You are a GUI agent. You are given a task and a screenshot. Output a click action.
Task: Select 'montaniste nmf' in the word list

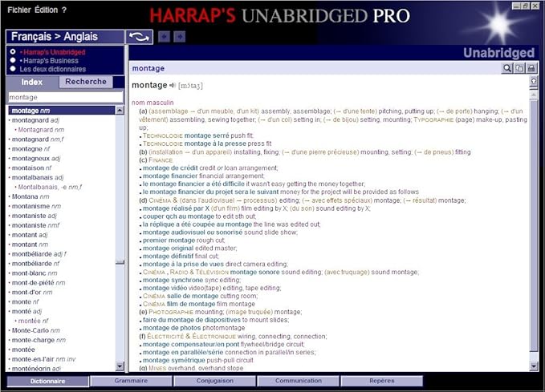pyautogui.click(x=35, y=225)
